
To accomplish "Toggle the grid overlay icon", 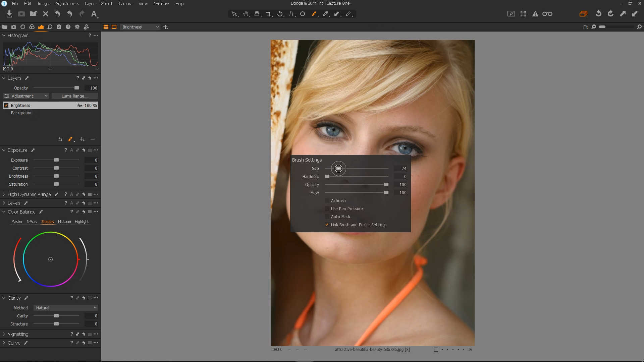I will coord(523,14).
